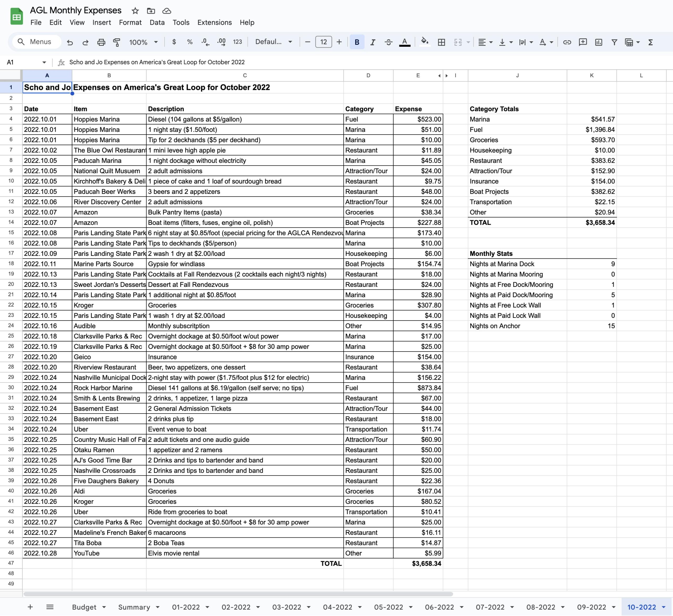Switch to the Summary sheet tab

[134, 607]
